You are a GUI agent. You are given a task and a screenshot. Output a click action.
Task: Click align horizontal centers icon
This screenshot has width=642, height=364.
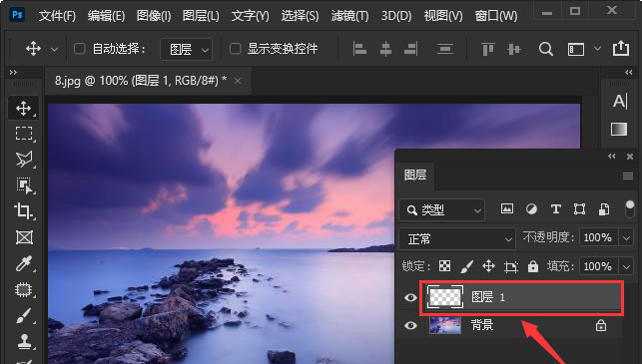click(x=385, y=49)
